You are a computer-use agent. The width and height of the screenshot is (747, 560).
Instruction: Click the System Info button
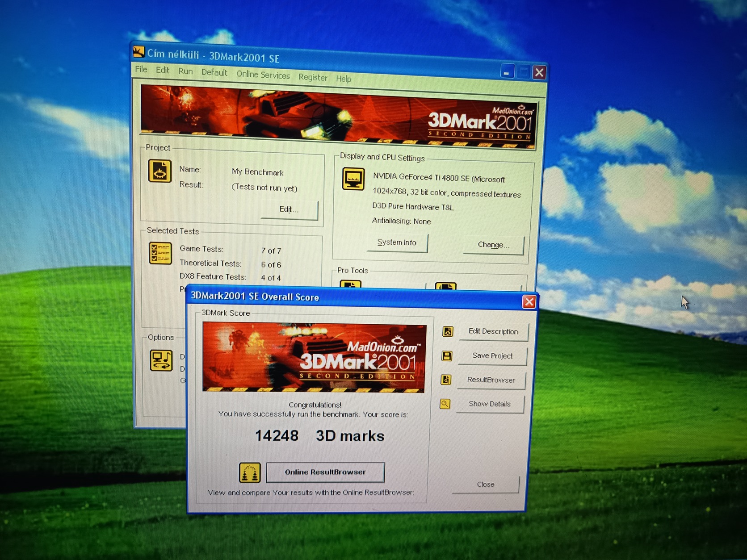tap(397, 242)
